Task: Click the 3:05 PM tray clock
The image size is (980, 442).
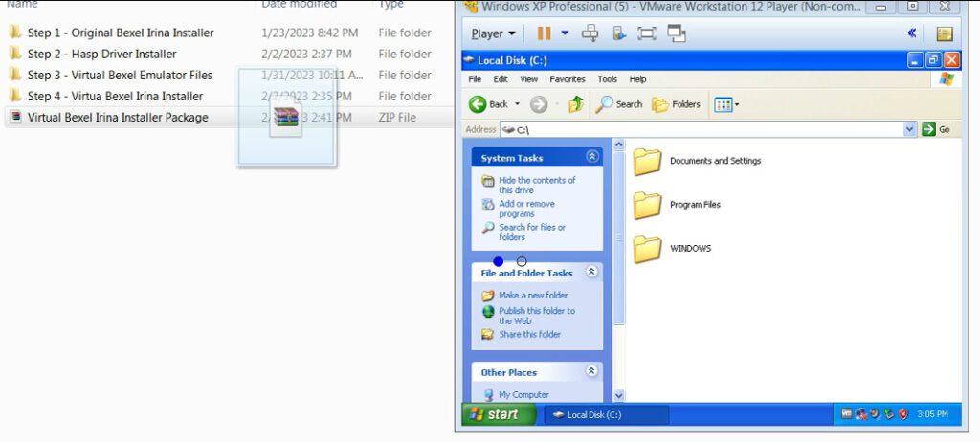Action: pyautogui.click(x=932, y=414)
